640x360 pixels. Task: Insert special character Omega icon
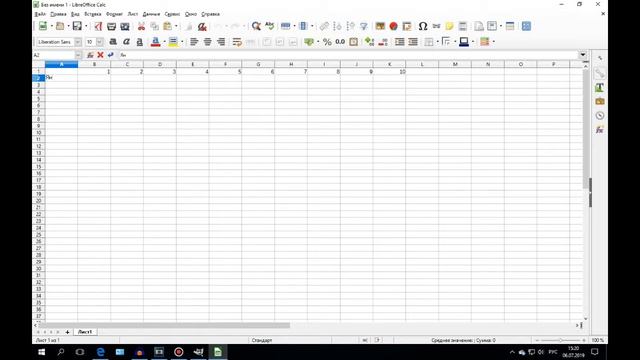pos(423,26)
